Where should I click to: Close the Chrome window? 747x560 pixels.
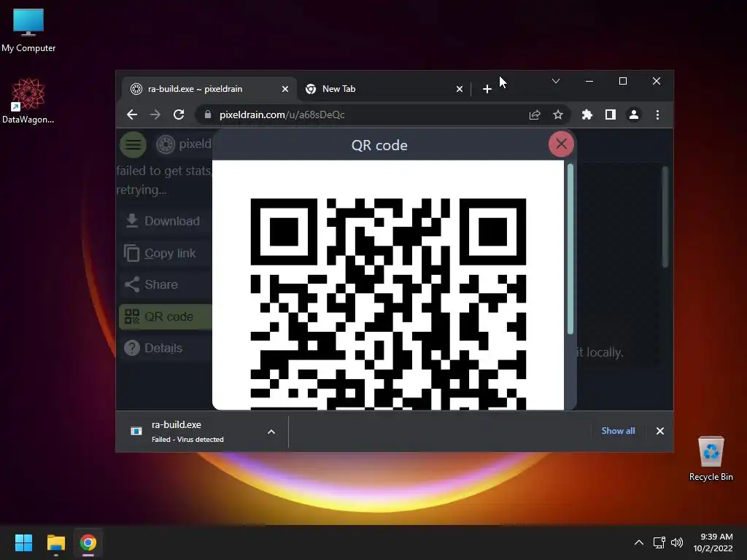[657, 82]
